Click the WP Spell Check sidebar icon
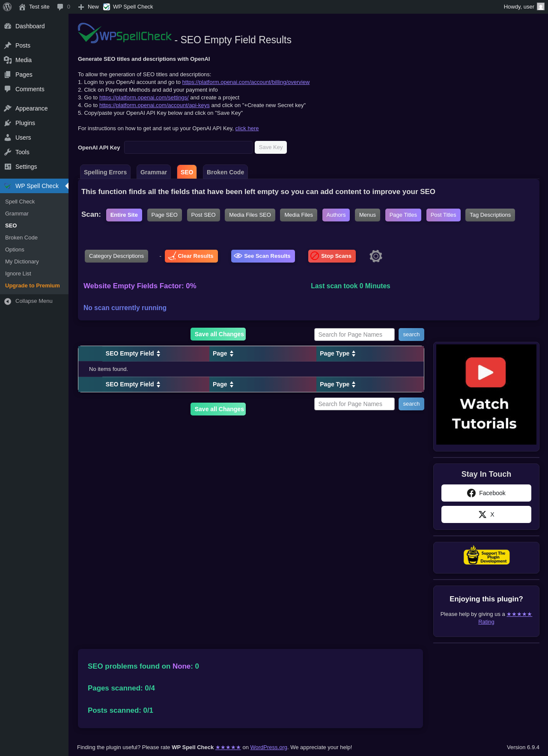 (x=8, y=186)
